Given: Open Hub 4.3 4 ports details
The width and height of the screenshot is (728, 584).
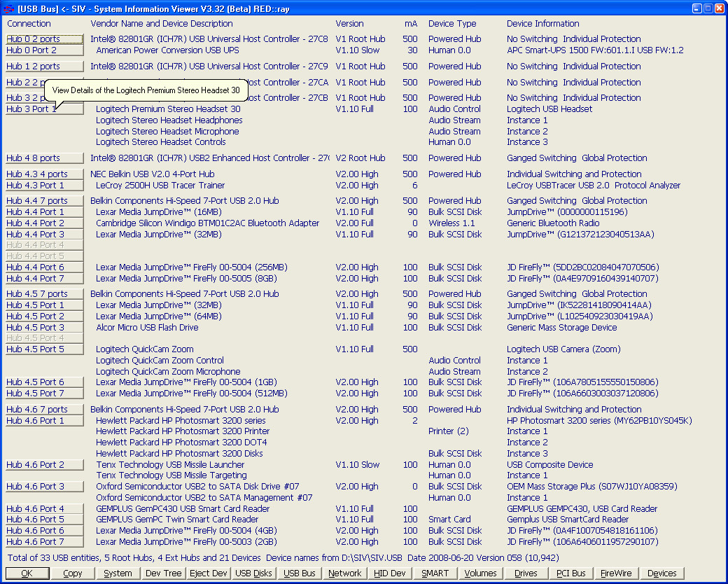Looking at the screenshot, I should coord(45,174).
